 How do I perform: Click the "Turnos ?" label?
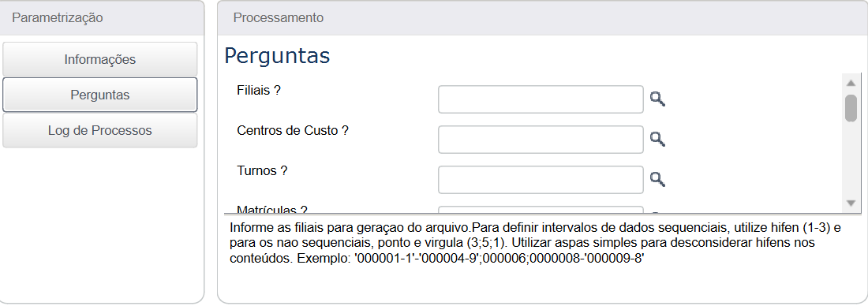point(262,171)
